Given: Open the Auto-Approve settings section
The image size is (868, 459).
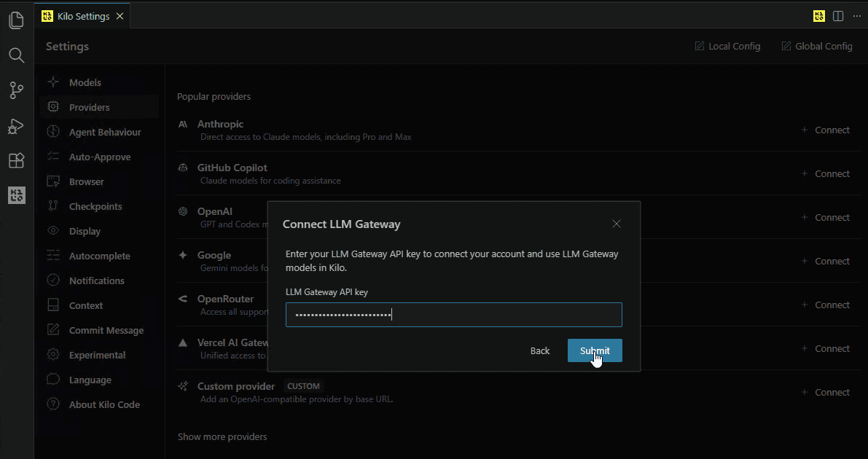Looking at the screenshot, I should pyautogui.click(x=99, y=157).
